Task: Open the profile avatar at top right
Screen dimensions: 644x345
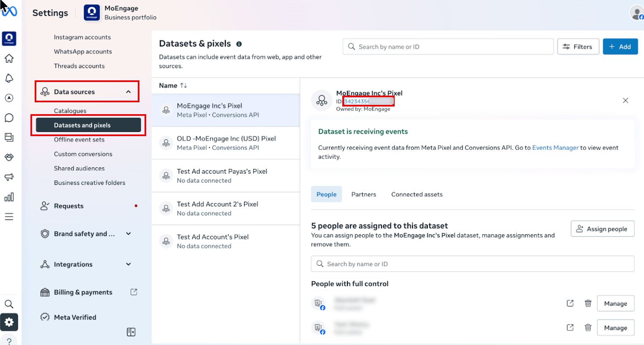Action: pyautogui.click(x=637, y=13)
